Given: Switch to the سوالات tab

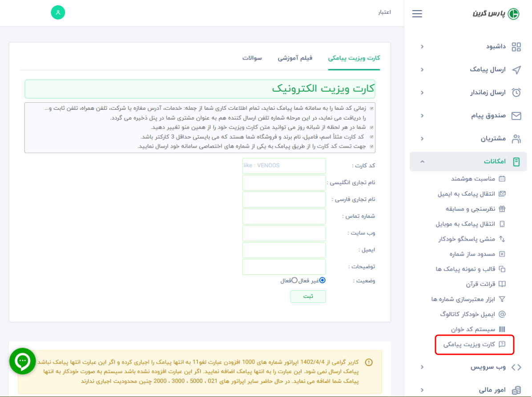Looking at the screenshot, I should [252, 58].
